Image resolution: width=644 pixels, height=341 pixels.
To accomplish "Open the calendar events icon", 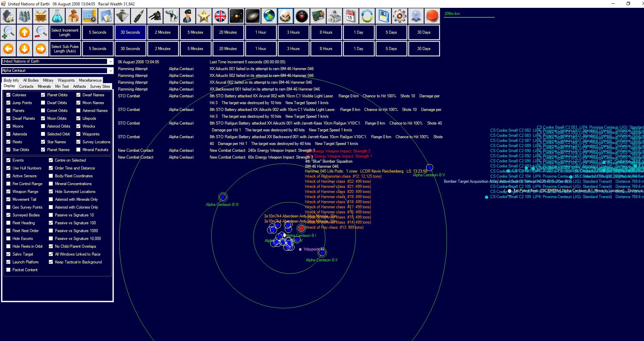I will [351, 16].
